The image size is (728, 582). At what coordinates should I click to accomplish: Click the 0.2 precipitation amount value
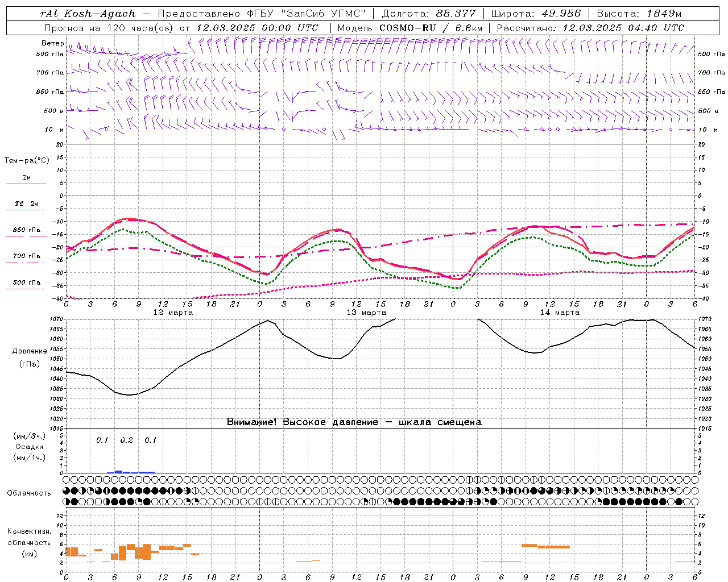(126, 440)
